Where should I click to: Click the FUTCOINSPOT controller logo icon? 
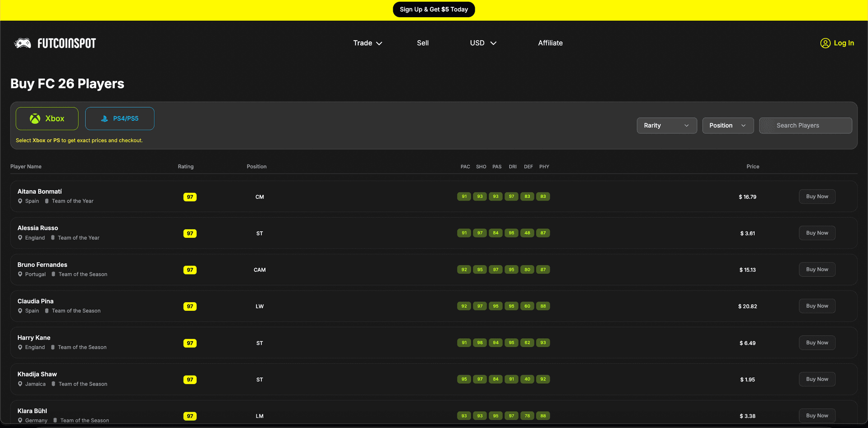pyautogui.click(x=23, y=43)
